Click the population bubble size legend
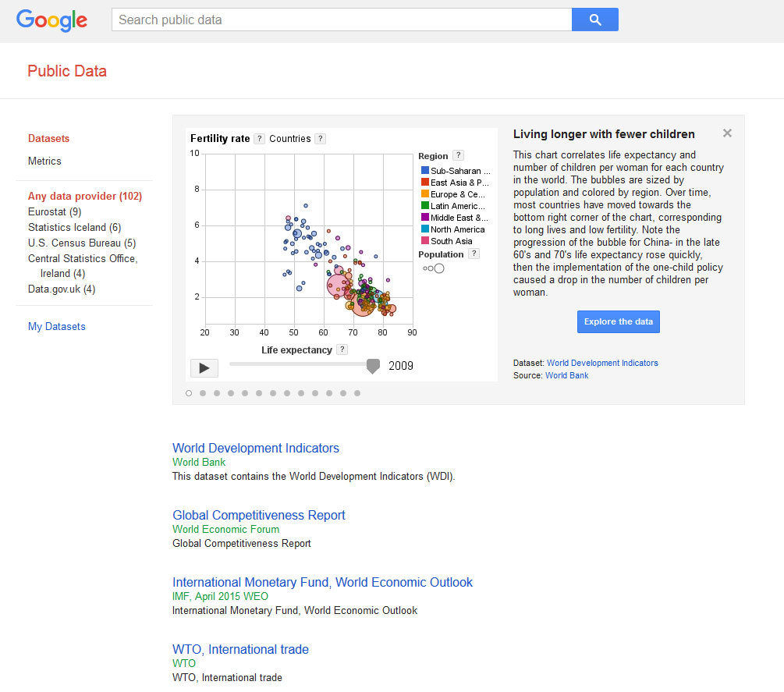Image resolution: width=784 pixels, height=692 pixels. pos(434,268)
